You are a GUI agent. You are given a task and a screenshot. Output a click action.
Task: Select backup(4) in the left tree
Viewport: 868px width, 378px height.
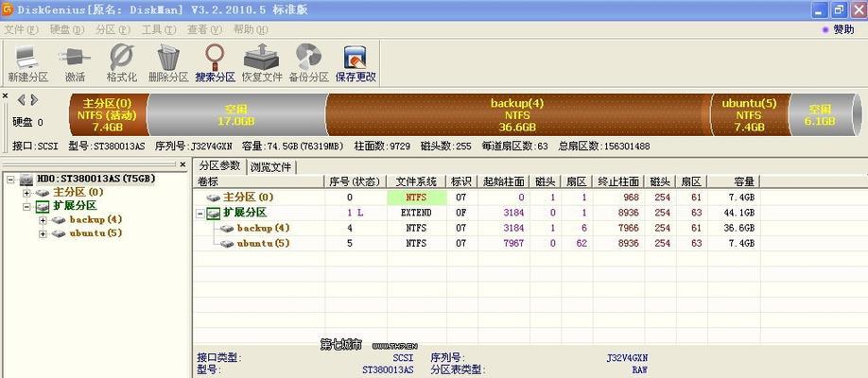pyautogui.click(x=95, y=220)
